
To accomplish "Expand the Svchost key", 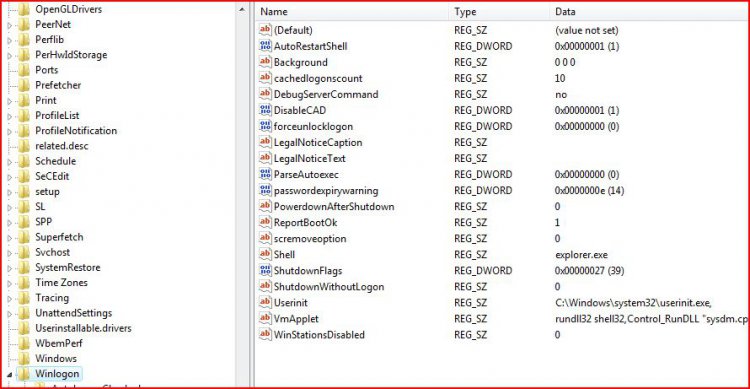I will click(10, 253).
